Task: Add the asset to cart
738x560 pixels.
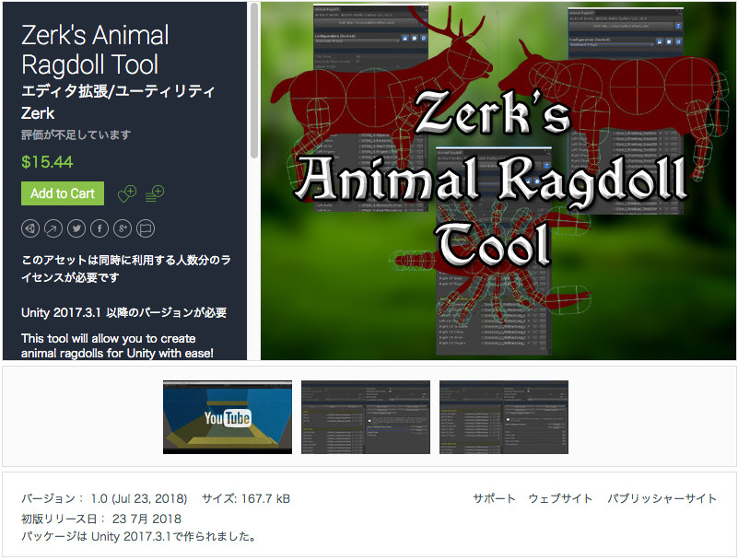Action: coord(63,193)
